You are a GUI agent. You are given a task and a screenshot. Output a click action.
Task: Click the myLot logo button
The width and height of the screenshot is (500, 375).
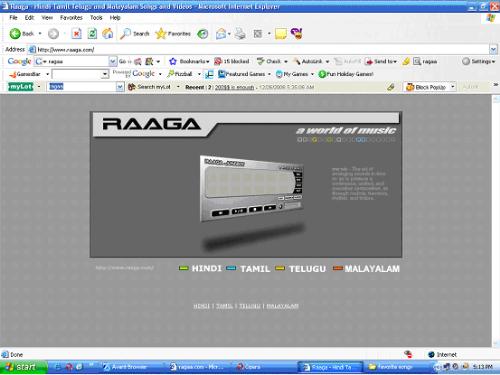[x=21, y=87]
